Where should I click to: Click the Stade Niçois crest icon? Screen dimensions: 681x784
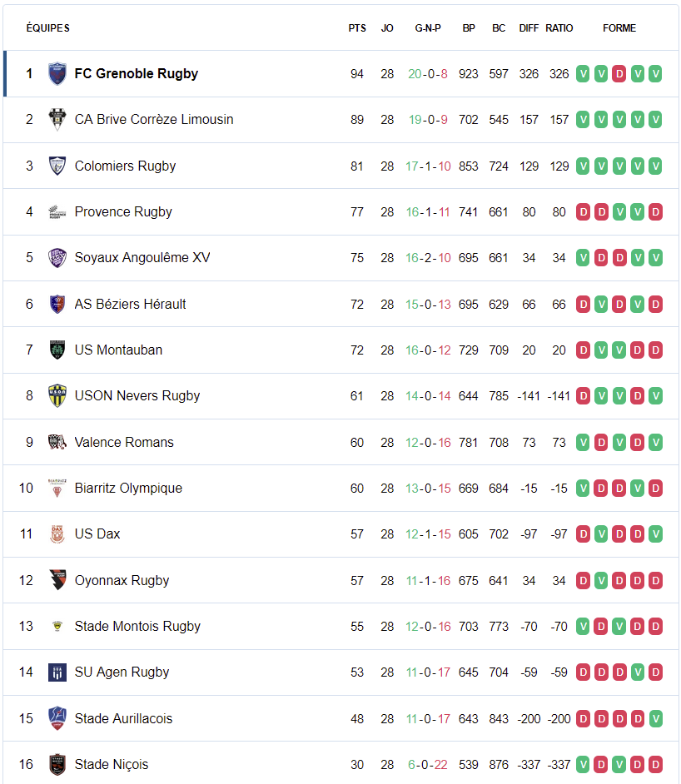click(x=57, y=765)
